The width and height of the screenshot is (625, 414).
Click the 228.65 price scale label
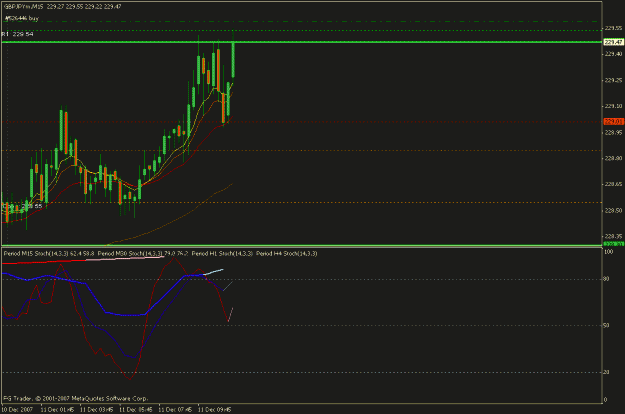tap(613, 184)
